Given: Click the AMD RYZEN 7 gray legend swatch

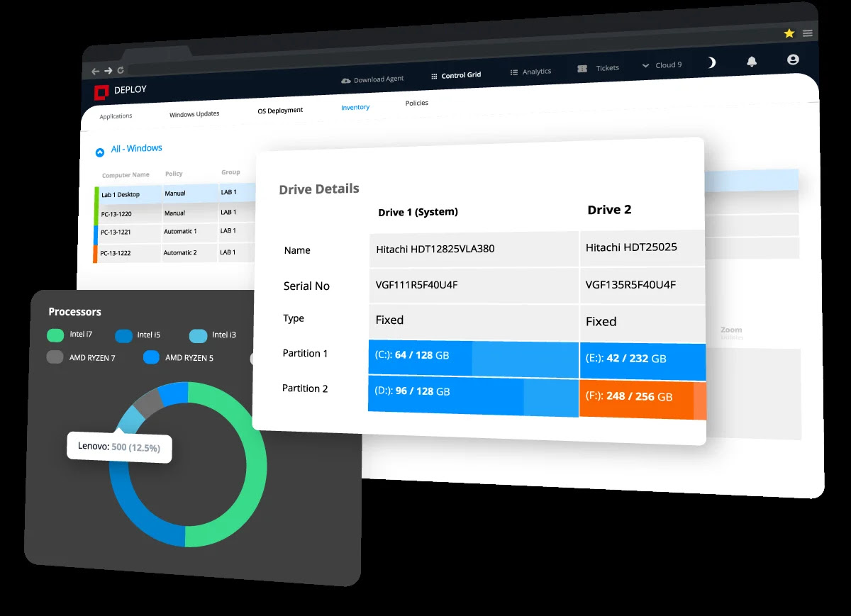Looking at the screenshot, I should click(55, 357).
